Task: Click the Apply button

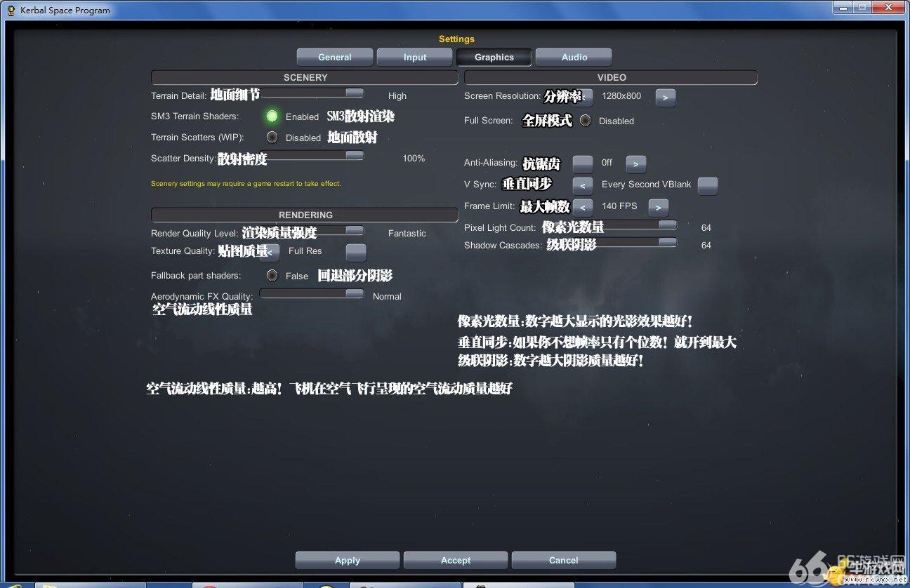Action: pyautogui.click(x=347, y=560)
